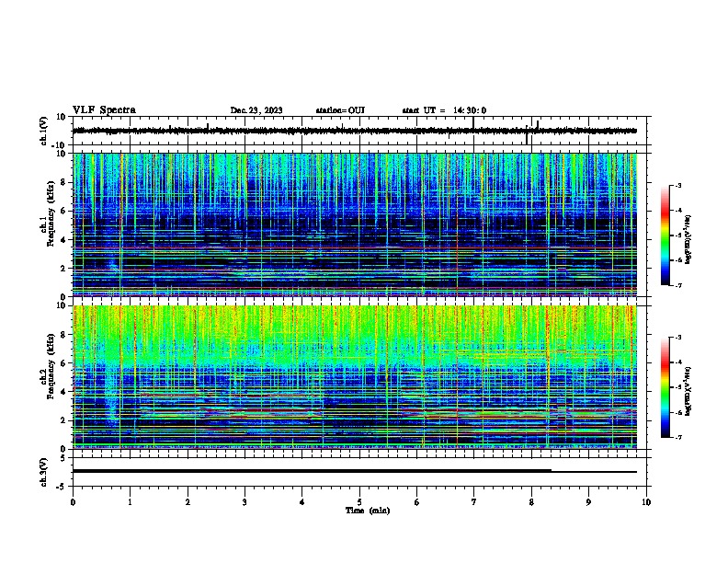
Task: Click the 'start UT = 14:30:0' text
Action: pos(444,110)
